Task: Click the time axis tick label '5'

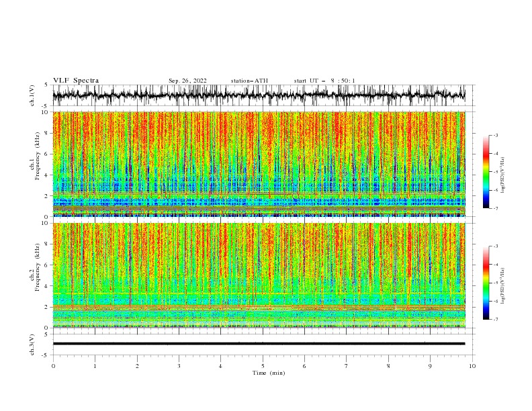Action: [263, 366]
